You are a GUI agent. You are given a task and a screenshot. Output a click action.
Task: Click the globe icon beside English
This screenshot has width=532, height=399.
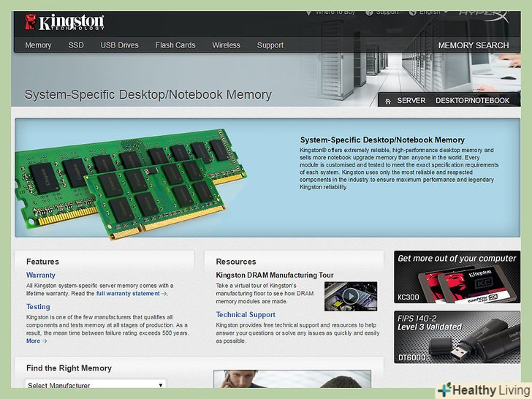tap(413, 13)
